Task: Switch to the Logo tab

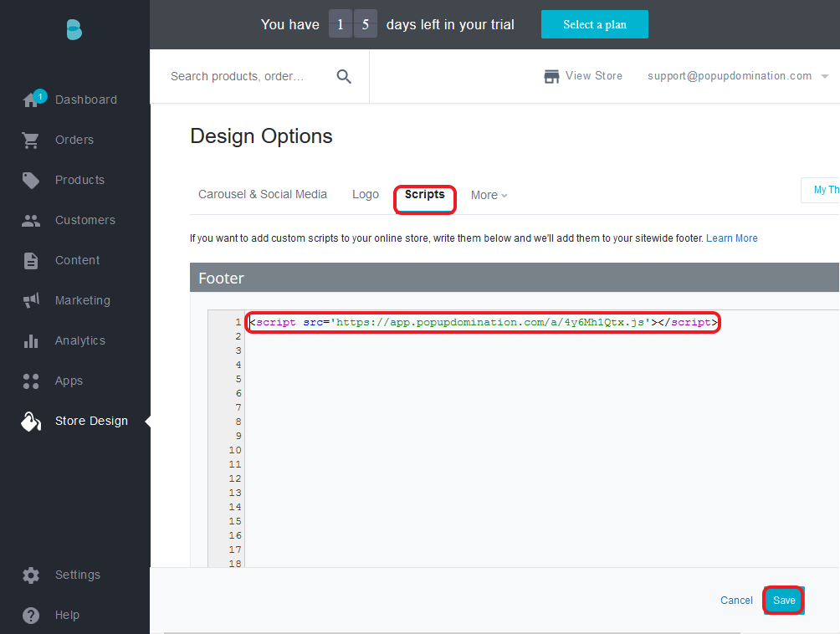Action: coord(366,194)
